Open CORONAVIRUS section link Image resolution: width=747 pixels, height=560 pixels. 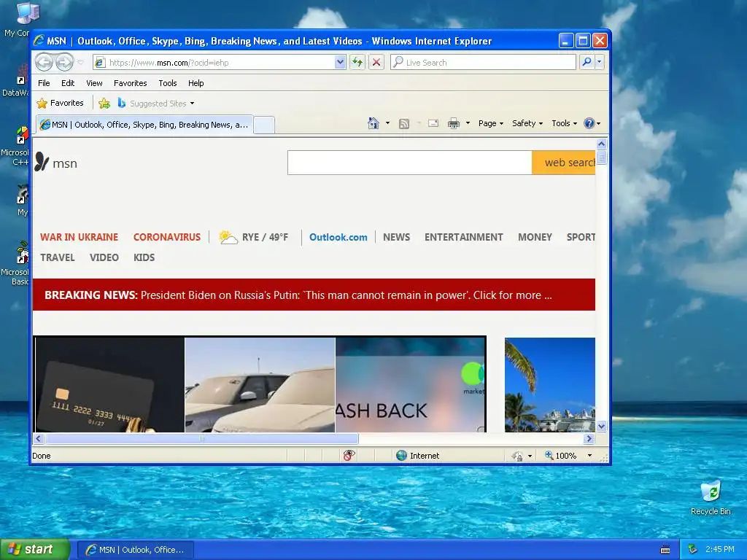click(167, 237)
